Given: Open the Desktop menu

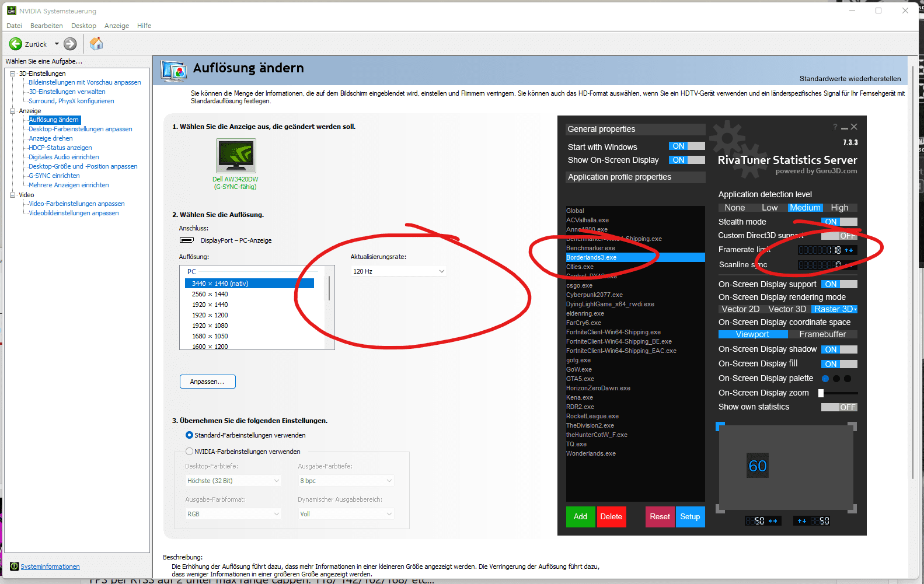Looking at the screenshot, I should 83,26.
